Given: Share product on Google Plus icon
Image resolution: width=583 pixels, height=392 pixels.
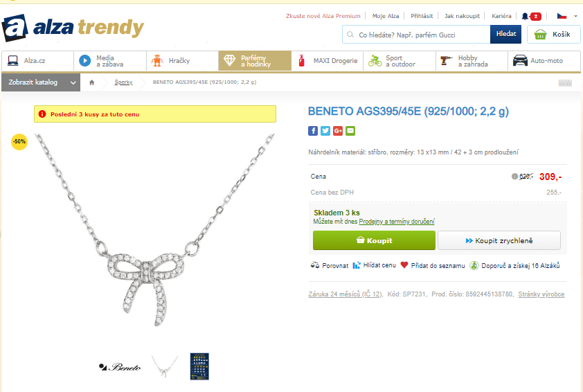Looking at the screenshot, I should coord(338,131).
